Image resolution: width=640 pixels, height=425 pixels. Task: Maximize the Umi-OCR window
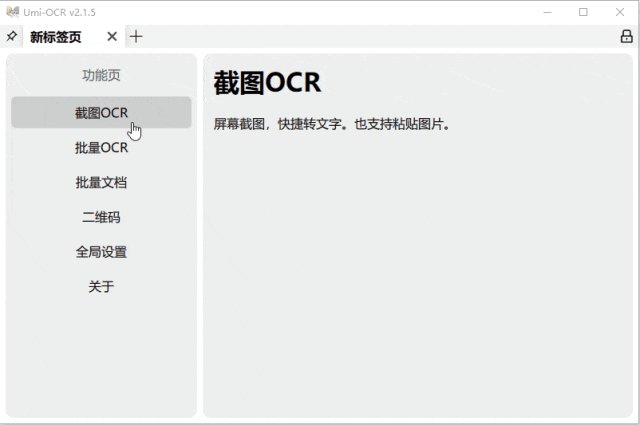(583, 12)
